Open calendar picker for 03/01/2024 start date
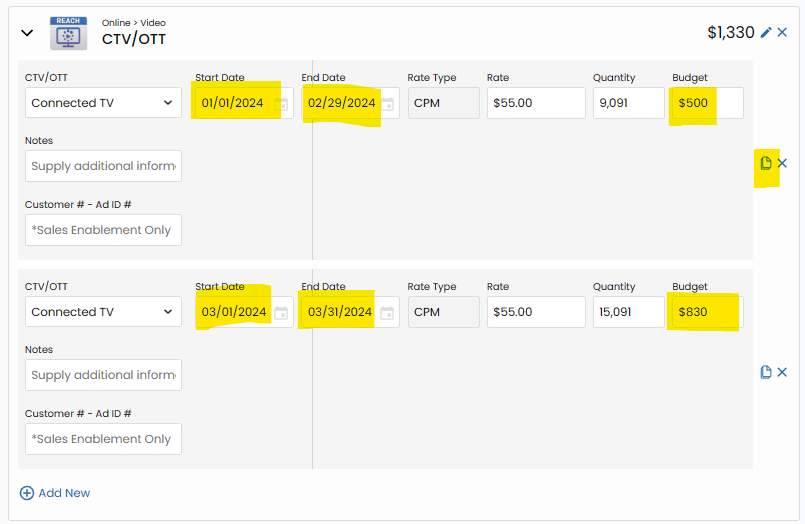The image size is (805, 524). 282,312
